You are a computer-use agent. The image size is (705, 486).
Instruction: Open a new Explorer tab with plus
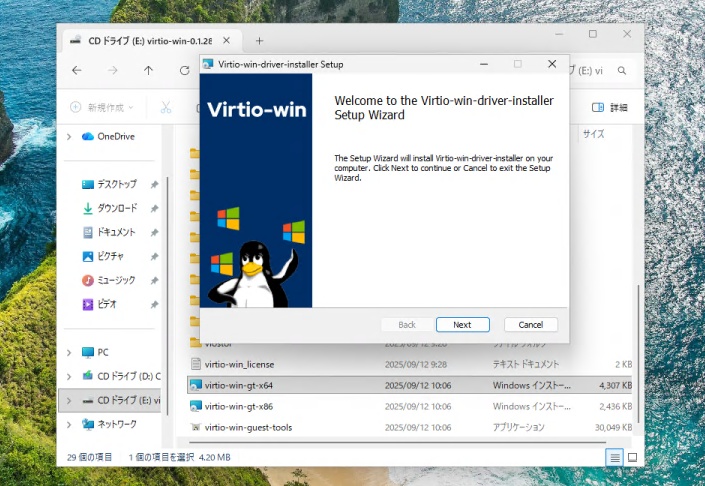pyautogui.click(x=259, y=41)
